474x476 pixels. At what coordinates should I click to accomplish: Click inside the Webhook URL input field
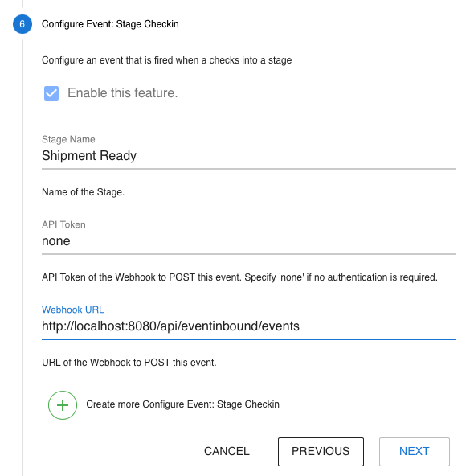[249, 326]
